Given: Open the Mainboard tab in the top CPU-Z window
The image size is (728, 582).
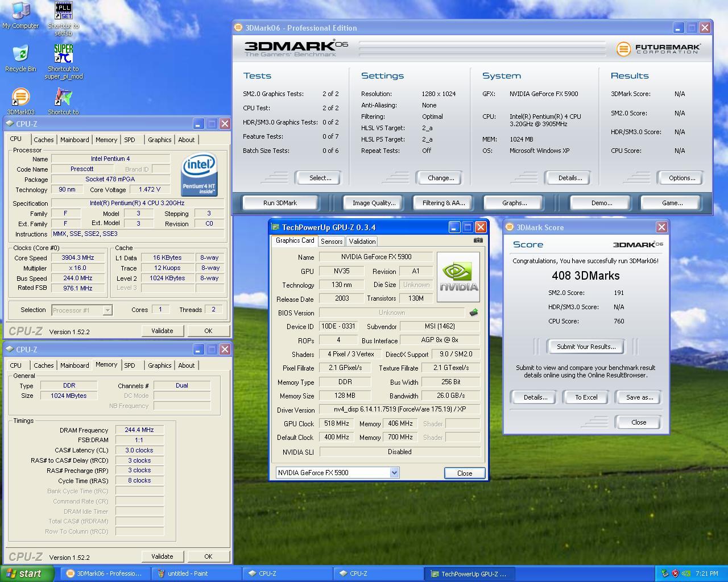Looking at the screenshot, I should coord(75,140).
